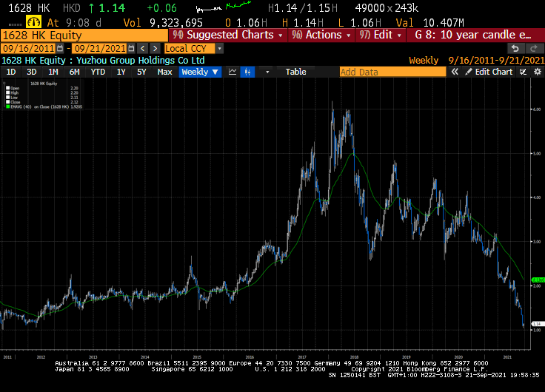Select the 1D range tab
The width and height of the screenshot is (545, 392).
point(11,72)
